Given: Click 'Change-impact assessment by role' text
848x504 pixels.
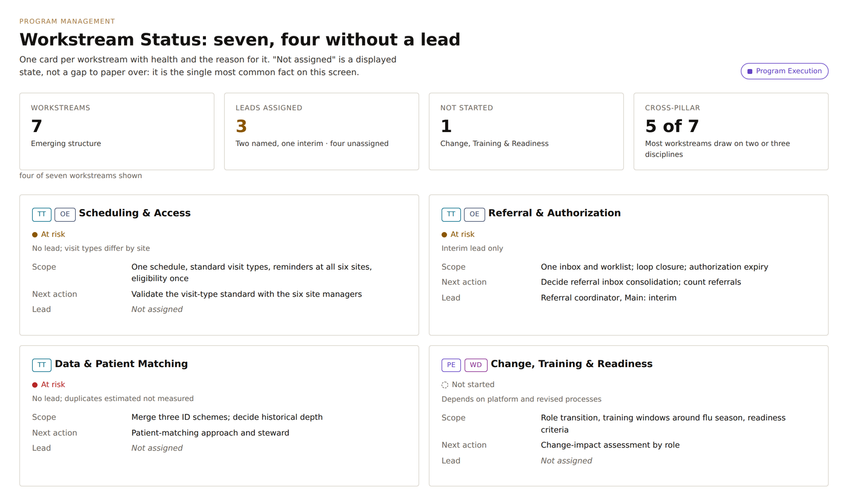Looking at the screenshot, I should pos(610,445).
